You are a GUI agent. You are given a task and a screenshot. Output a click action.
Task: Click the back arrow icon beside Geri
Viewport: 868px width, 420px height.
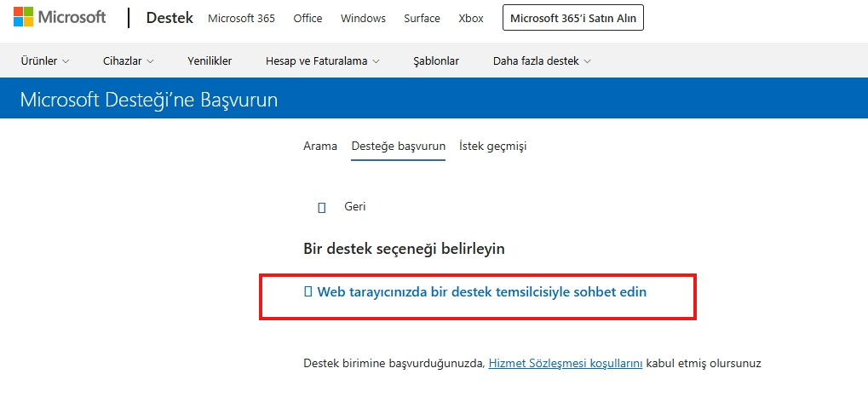[322, 208]
